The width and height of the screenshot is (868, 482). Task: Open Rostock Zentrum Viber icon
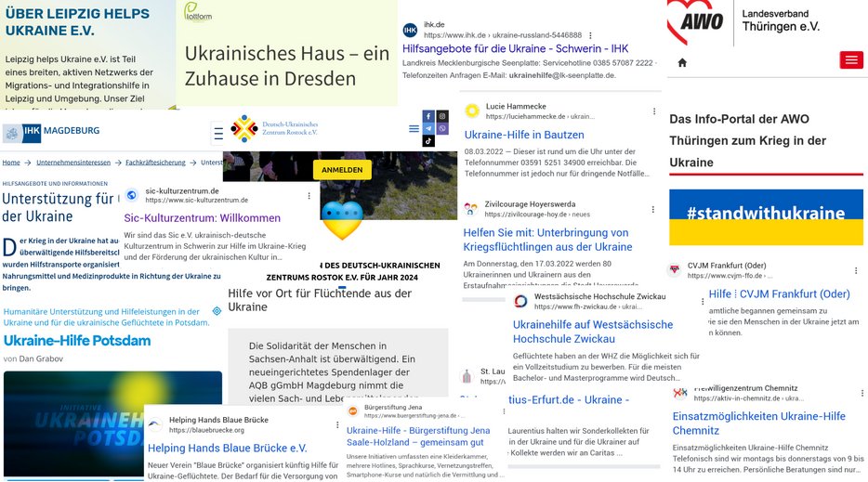coord(441,128)
